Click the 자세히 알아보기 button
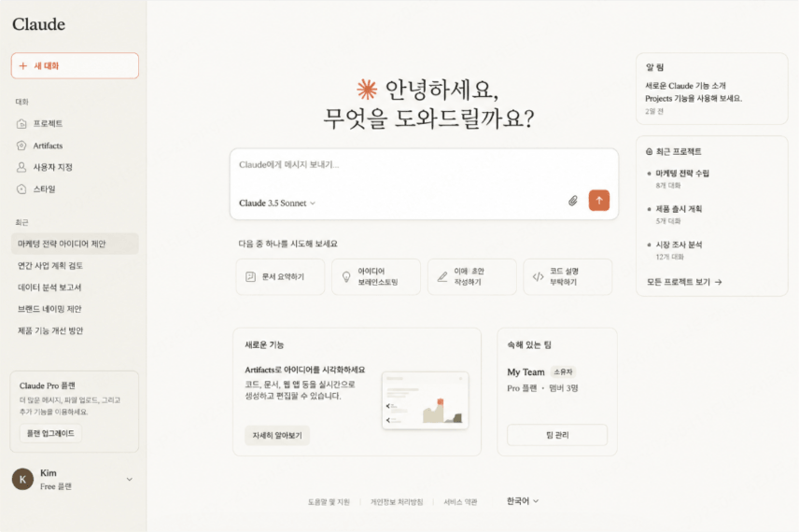 pos(277,435)
